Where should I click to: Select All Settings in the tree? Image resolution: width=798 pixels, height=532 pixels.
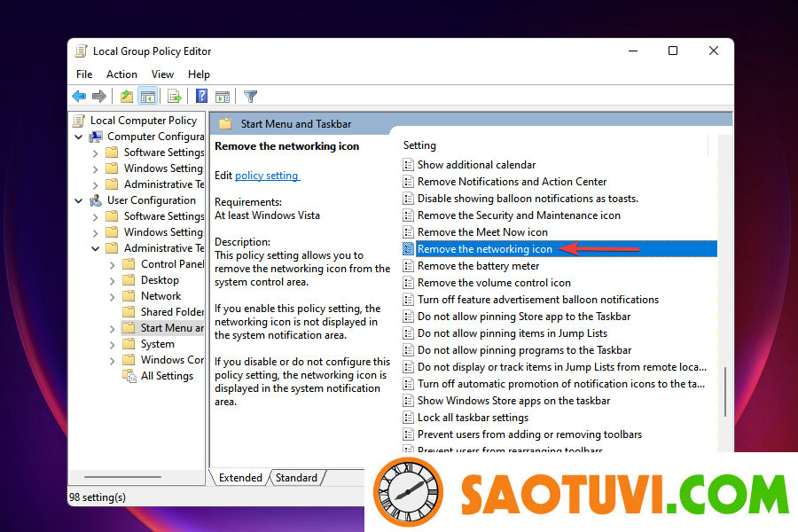[x=167, y=376]
